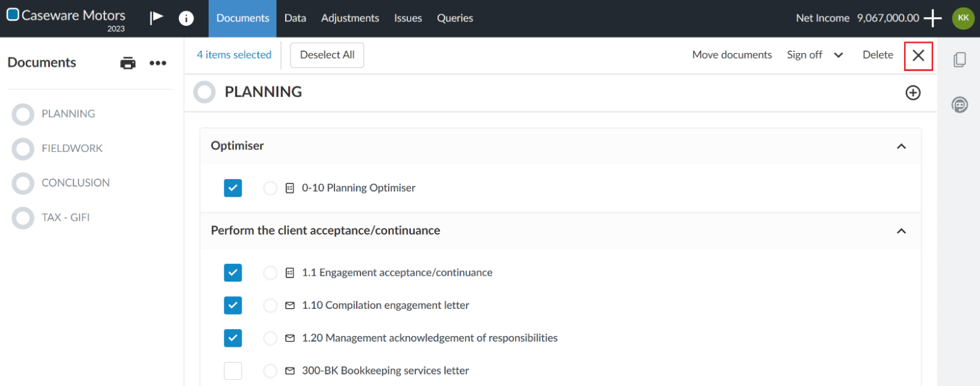Select FIELDWORK in the documents sidebar
This screenshot has width=980, height=386.
pos(71,148)
